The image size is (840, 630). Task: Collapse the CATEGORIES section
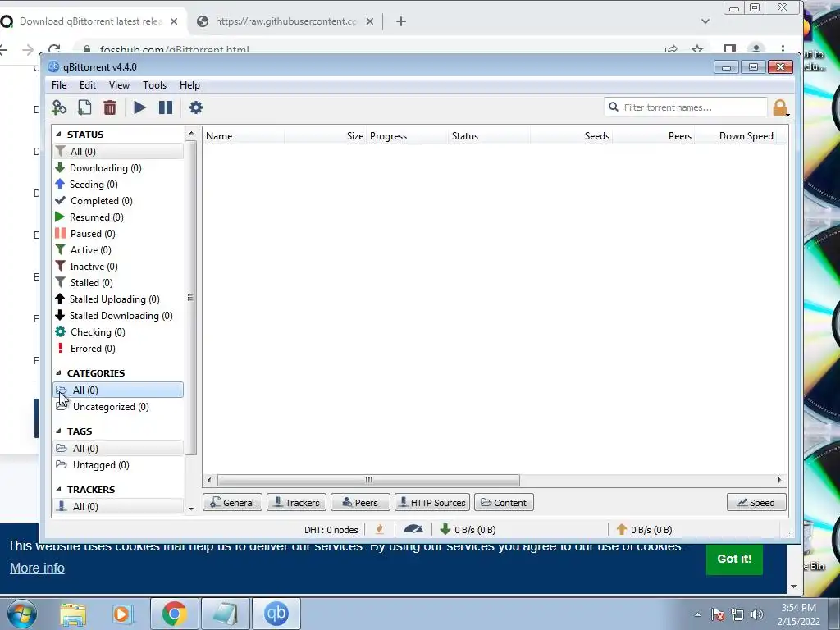58,373
